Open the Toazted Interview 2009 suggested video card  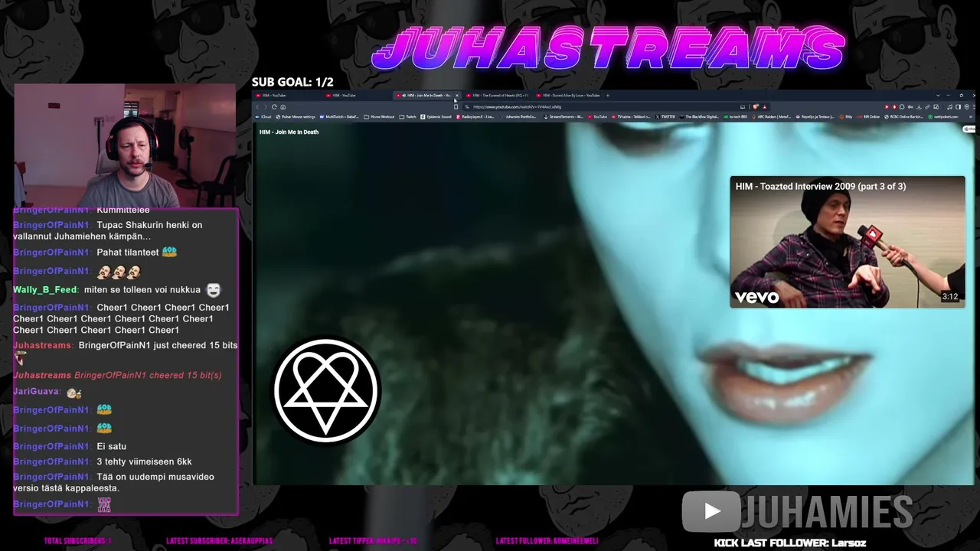point(848,242)
